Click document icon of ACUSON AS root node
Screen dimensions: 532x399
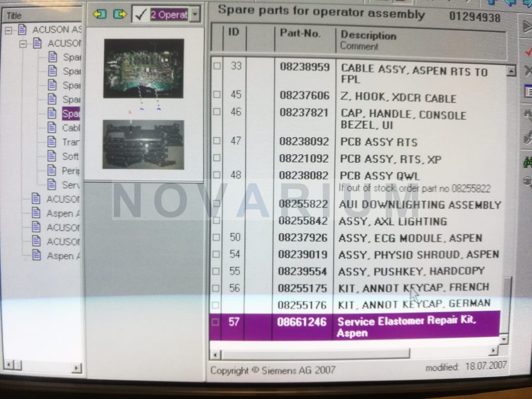(22, 30)
